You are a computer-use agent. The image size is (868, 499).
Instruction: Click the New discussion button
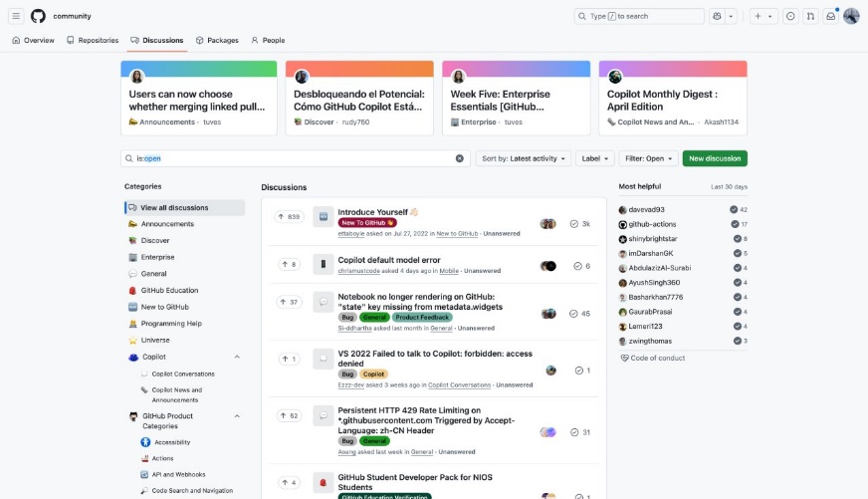(715, 158)
